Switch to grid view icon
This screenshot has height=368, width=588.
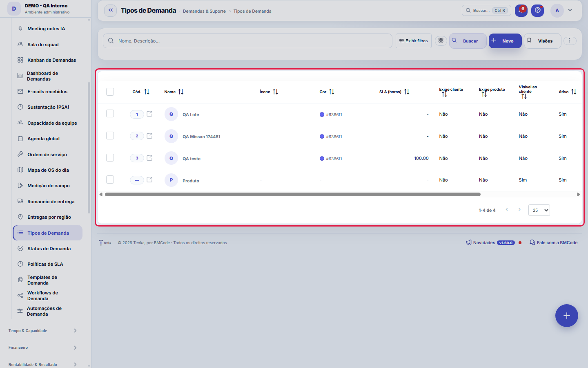click(x=441, y=40)
